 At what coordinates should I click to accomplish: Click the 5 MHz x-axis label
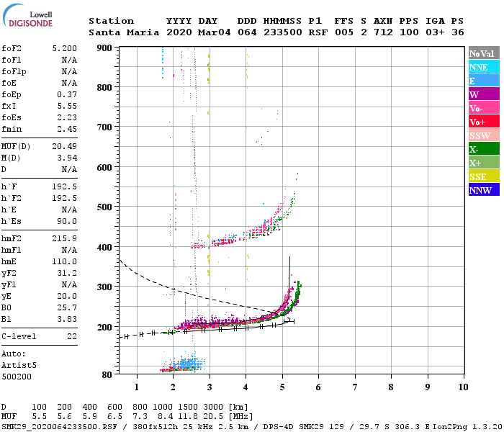pyautogui.click(x=282, y=387)
